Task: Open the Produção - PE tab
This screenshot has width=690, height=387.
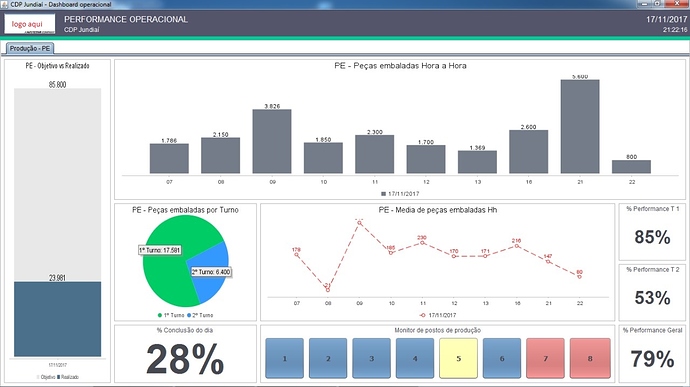Action: 30,48
